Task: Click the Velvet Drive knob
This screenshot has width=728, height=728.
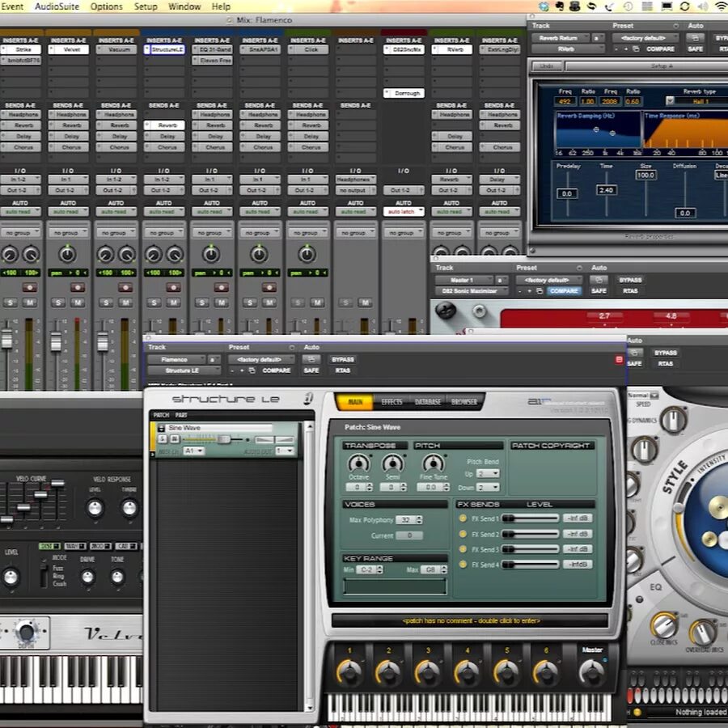Action: 87,577
